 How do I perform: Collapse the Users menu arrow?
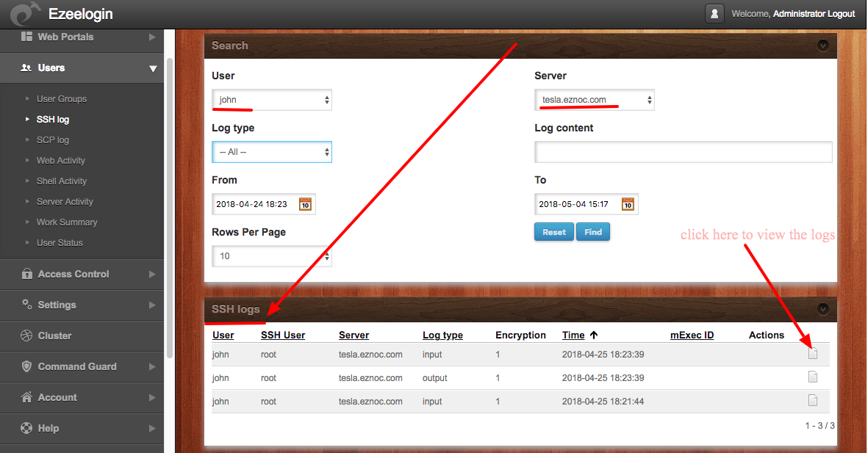coord(153,68)
